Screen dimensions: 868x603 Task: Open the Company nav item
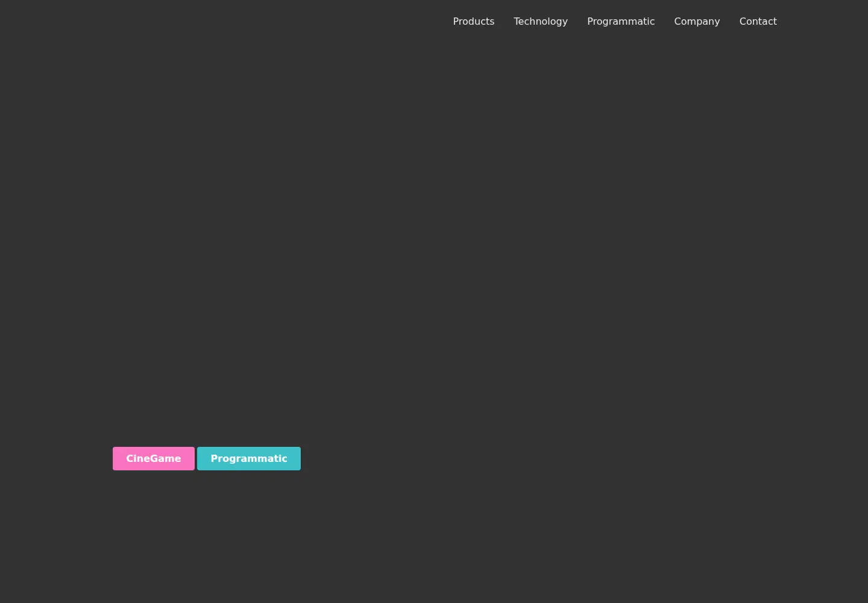[x=697, y=22]
